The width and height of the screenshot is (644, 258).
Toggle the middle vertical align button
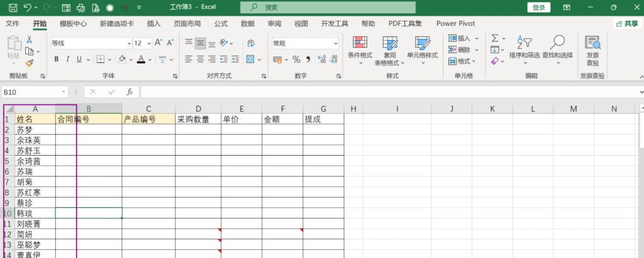pos(201,43)
